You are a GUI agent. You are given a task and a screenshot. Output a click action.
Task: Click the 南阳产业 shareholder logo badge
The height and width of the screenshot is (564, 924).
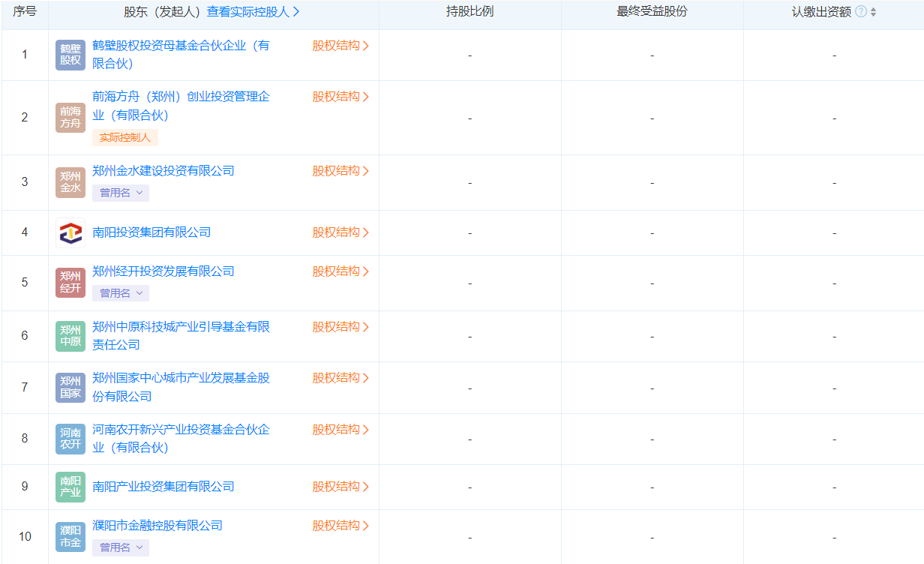70,487
